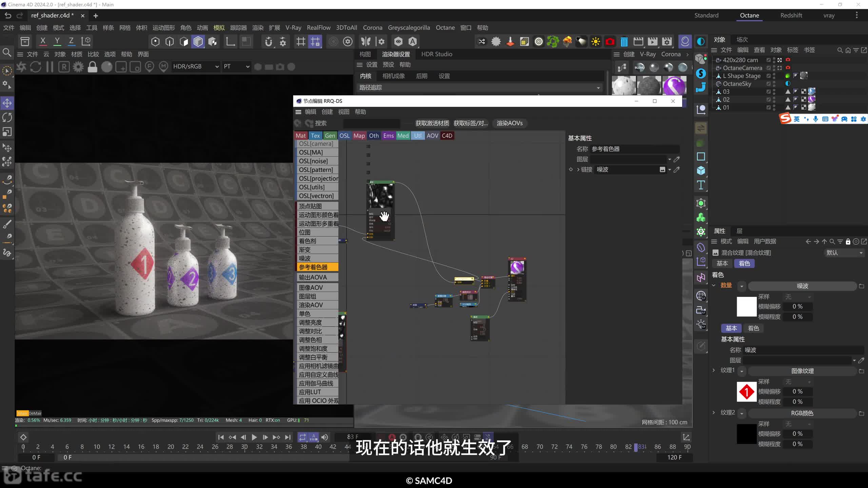Switch to the Standard layout
Image resolution: width=868 pixels, height=488 pixels.
[706, 15]
